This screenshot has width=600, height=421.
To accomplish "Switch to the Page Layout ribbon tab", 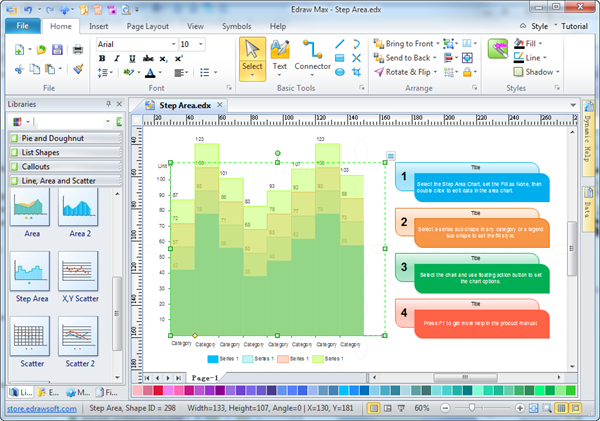I will (149, 25).
